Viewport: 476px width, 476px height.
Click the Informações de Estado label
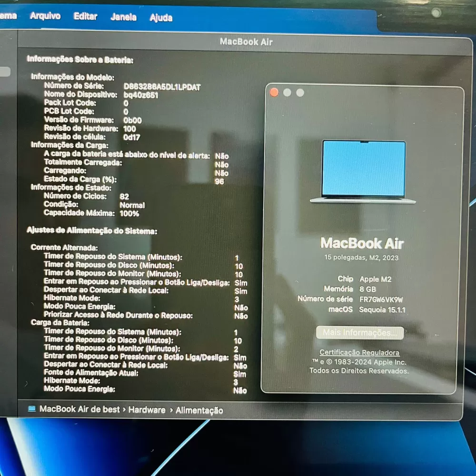(71, 188)
